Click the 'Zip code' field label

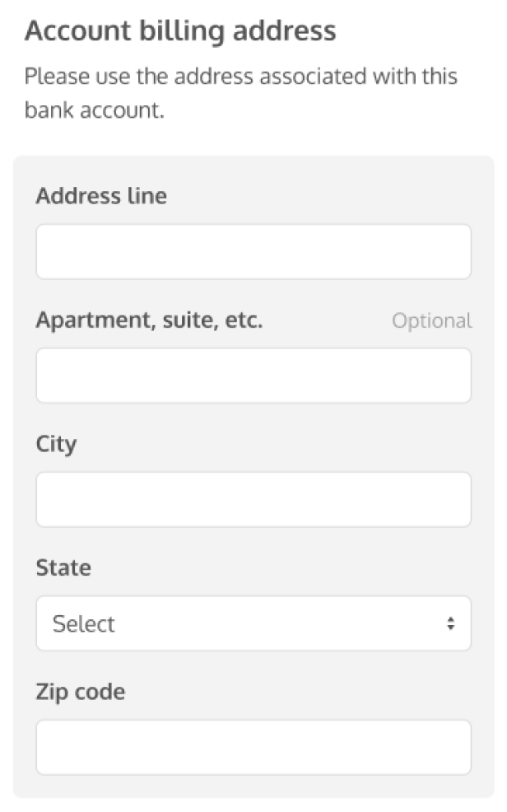[x=81, y=692]
